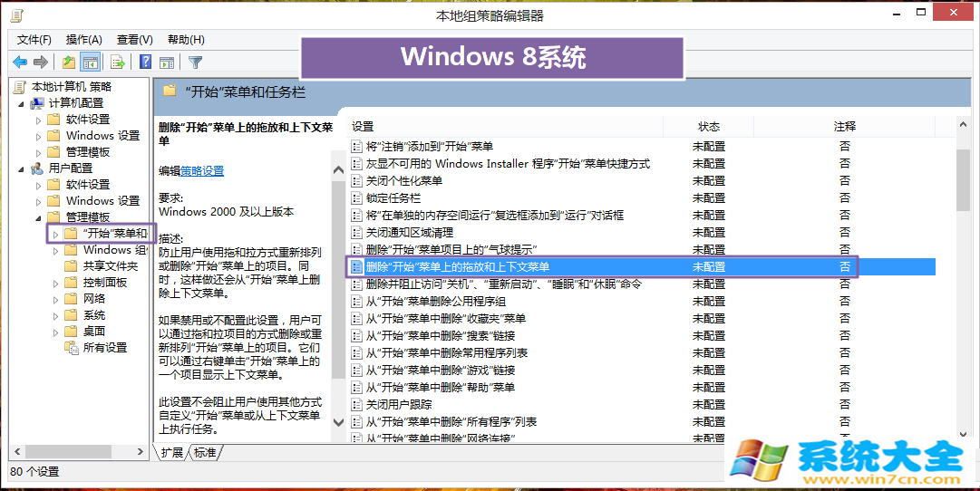Click settings list vertical scrollbar thumb
The width and height of the screenshot is (980, 491).
tap(963, 180)
